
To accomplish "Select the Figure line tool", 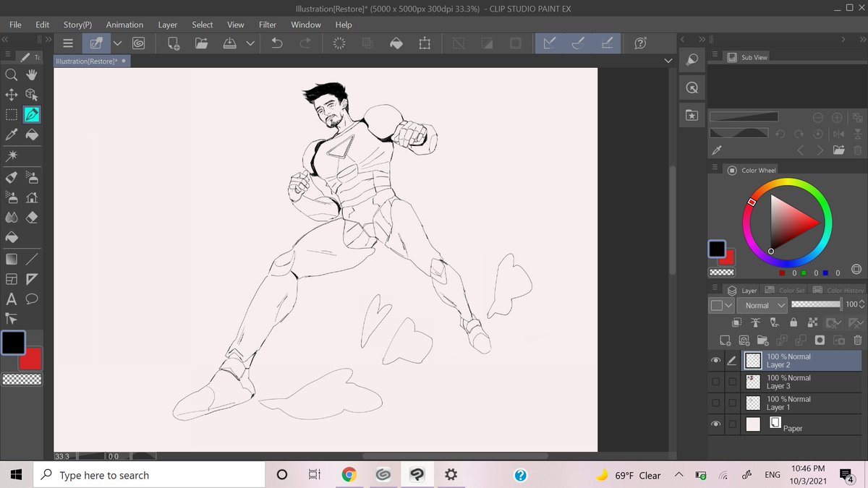I will (32, 259).
